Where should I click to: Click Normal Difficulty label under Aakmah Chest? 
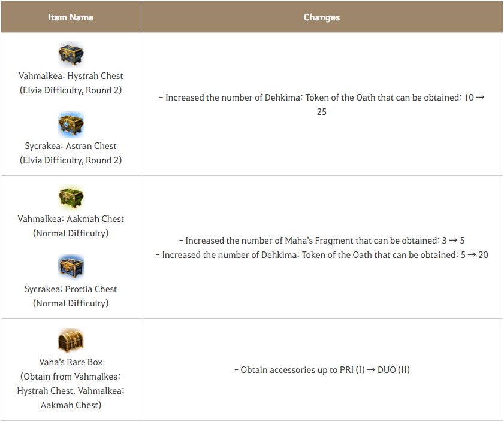click(x=71, y=233)
